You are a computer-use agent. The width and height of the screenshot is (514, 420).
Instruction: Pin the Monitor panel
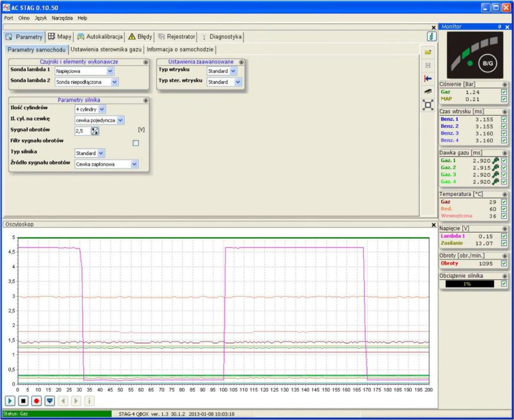(x=499, y=27)
